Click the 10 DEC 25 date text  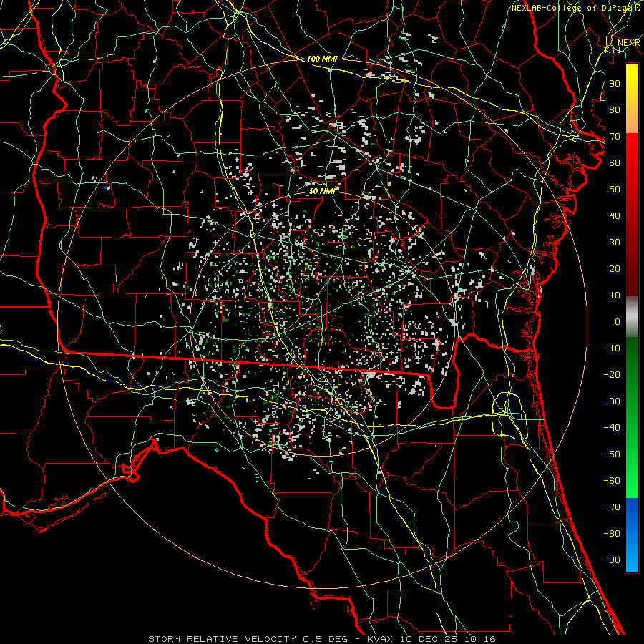click(x=427, y=639)
